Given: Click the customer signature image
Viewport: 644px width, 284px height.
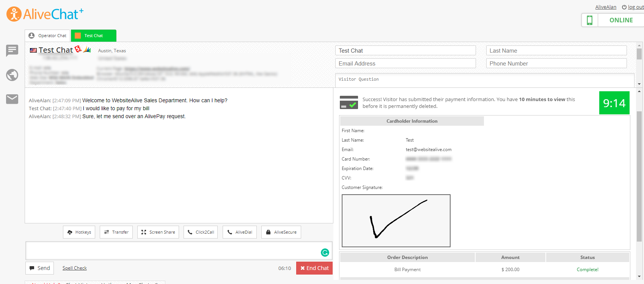Looking at the screenshot, I should [x=396, y=221].
